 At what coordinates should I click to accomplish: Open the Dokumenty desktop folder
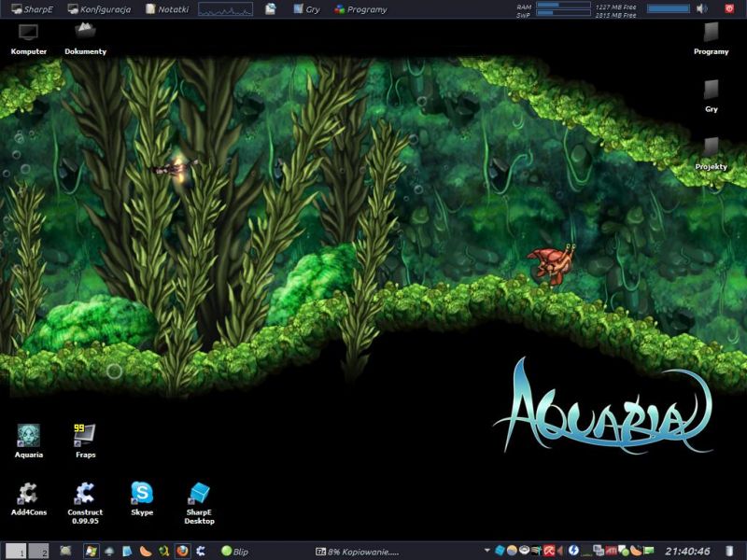pyautogui.click(x=85, y=39)
